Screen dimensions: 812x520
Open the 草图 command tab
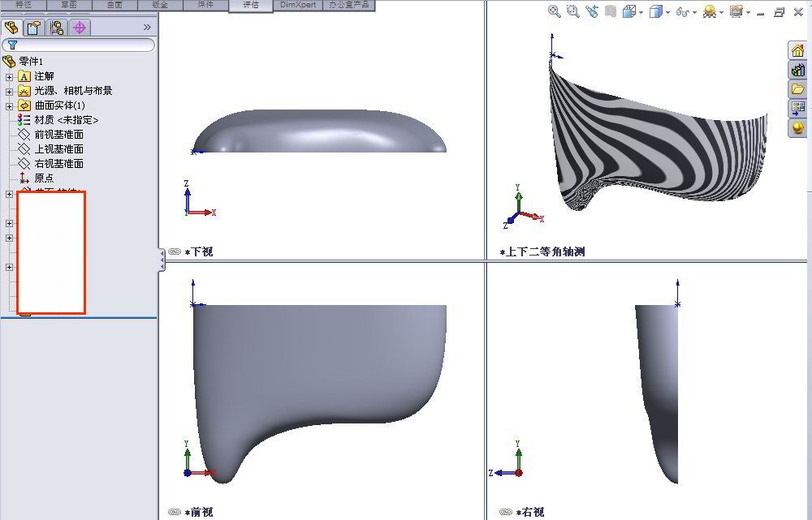69,5
